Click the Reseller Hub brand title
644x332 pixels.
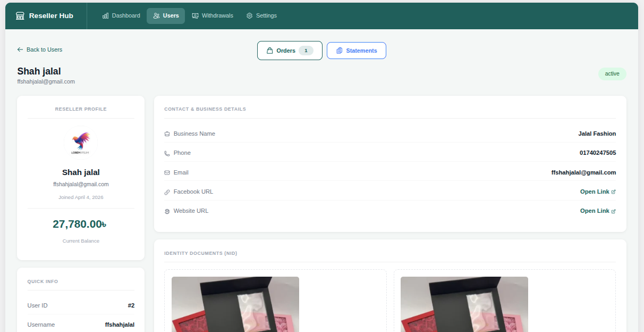point(51,16)
